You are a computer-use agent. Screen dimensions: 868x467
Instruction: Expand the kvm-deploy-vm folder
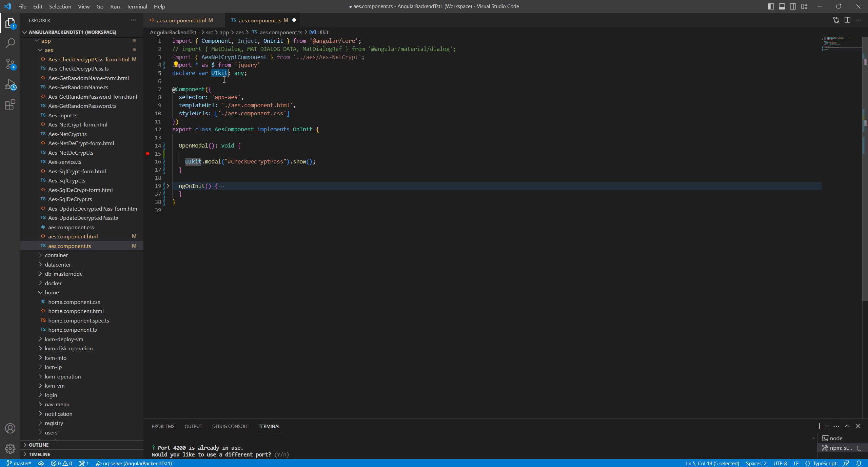[64, 339]
